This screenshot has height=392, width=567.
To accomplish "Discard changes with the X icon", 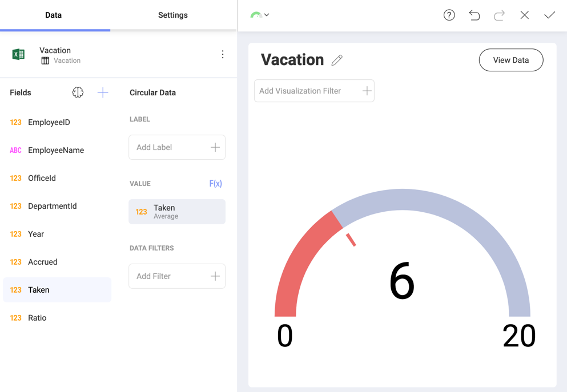I will click(x=524, y=15).
